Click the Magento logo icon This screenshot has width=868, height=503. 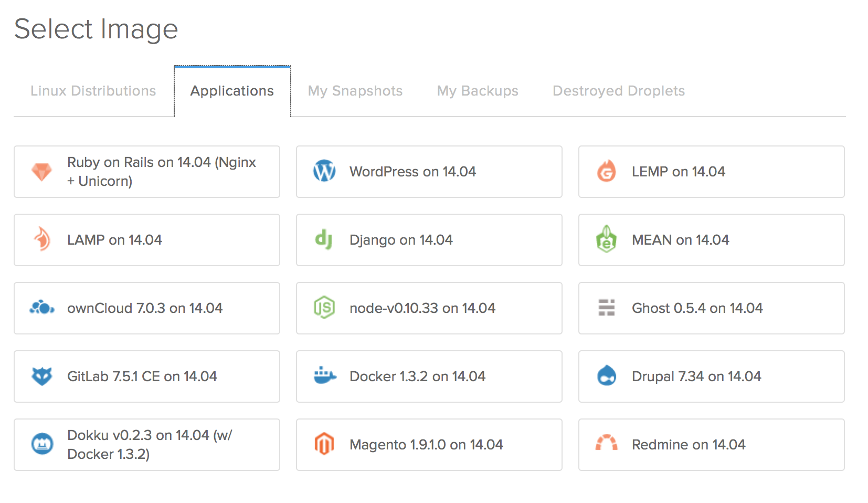point(324,444)
